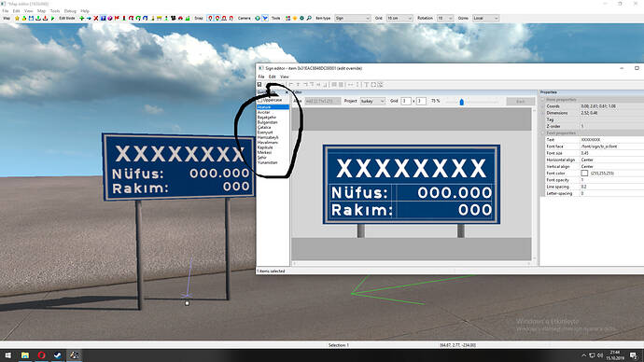This screenshot has width=644, height=362.
Task: Toggle third snap mode button
Action: (x=224, y=18)
